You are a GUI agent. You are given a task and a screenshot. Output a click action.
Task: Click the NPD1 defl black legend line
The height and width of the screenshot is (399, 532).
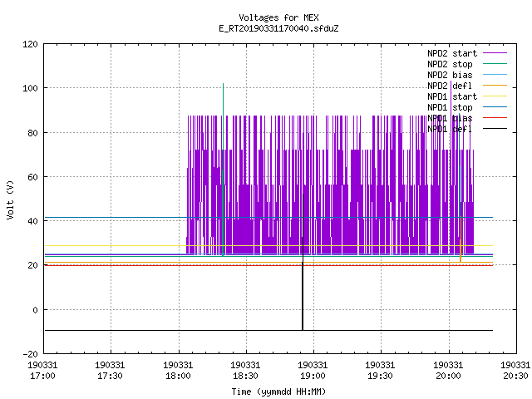(495, 129)
